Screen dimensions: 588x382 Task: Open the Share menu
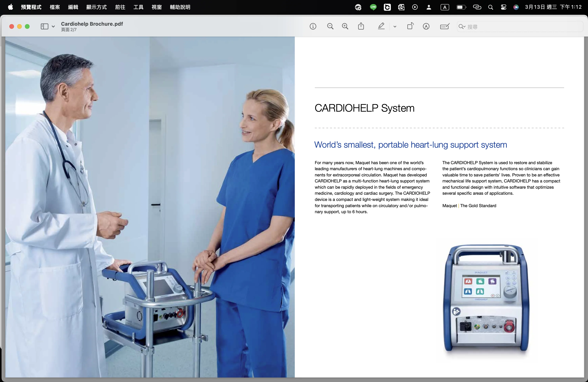point(361,26)
